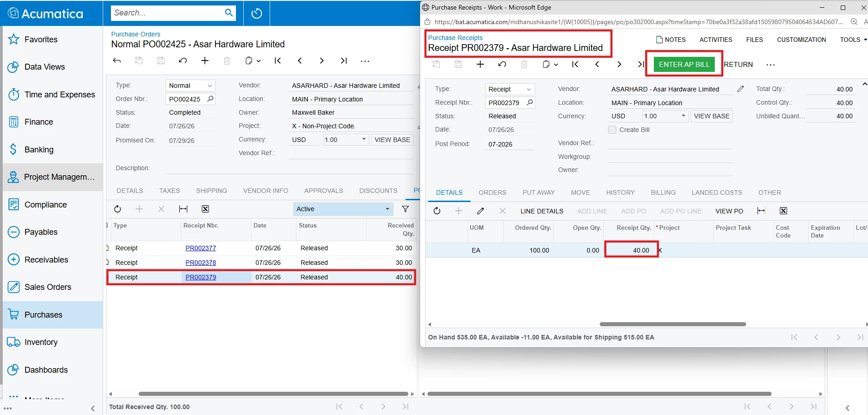Open ACTIVITIES for the receipt
Image resolution: width=868 pixels, height=415 pixels.
click(x=716, y=40)
